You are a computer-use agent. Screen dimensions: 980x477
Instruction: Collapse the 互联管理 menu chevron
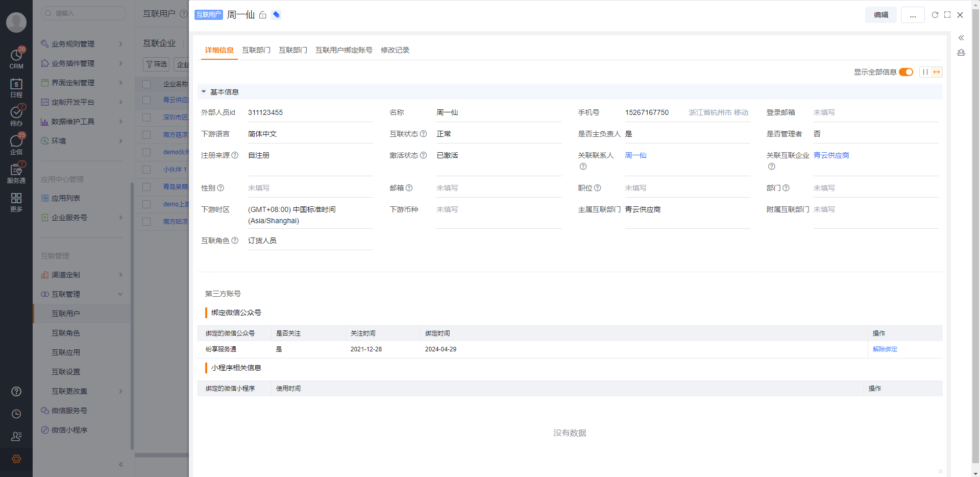pyautogui.click(x=121, y=294)
